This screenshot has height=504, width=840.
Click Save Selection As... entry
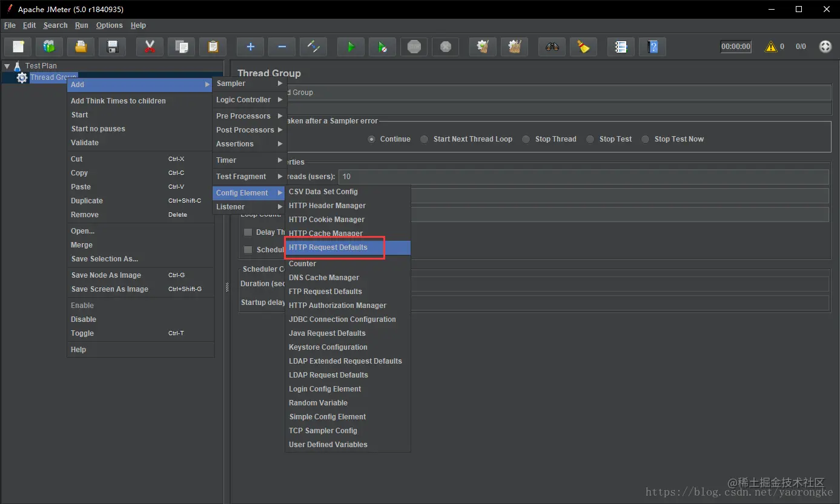141,259
